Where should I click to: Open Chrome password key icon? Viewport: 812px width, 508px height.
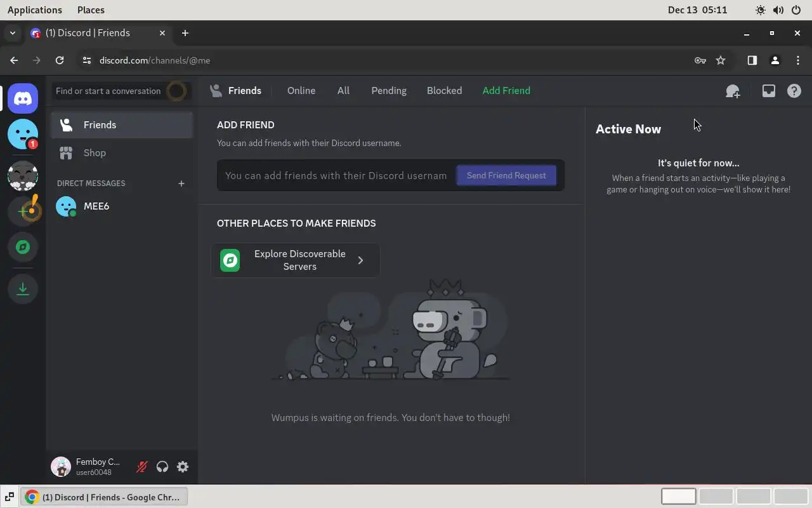tap(700, 60)
